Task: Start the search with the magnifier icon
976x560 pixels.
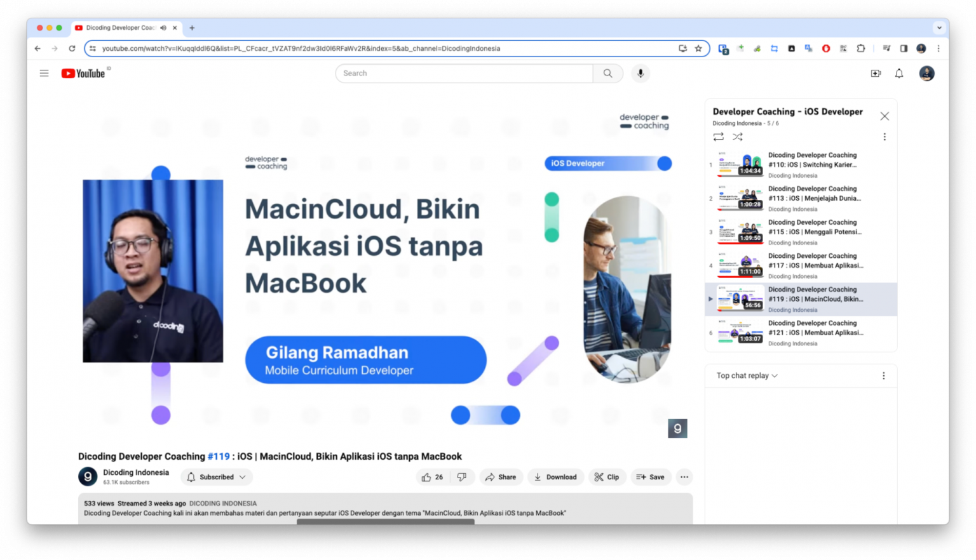Action: coord(607,73)
